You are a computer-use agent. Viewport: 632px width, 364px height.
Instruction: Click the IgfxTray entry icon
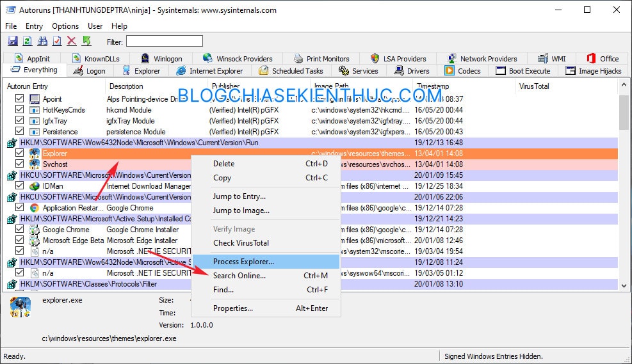(x=35, y=121)
